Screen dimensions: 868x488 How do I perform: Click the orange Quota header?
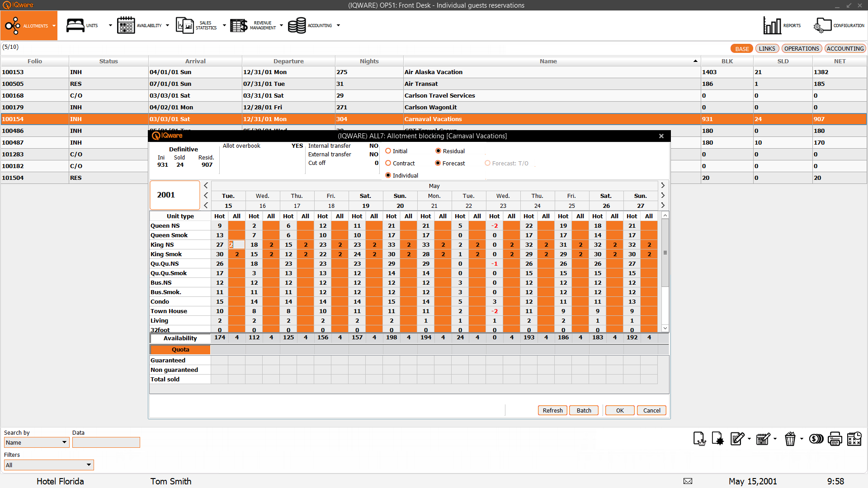pyautogui.click(x=180, y=350)
